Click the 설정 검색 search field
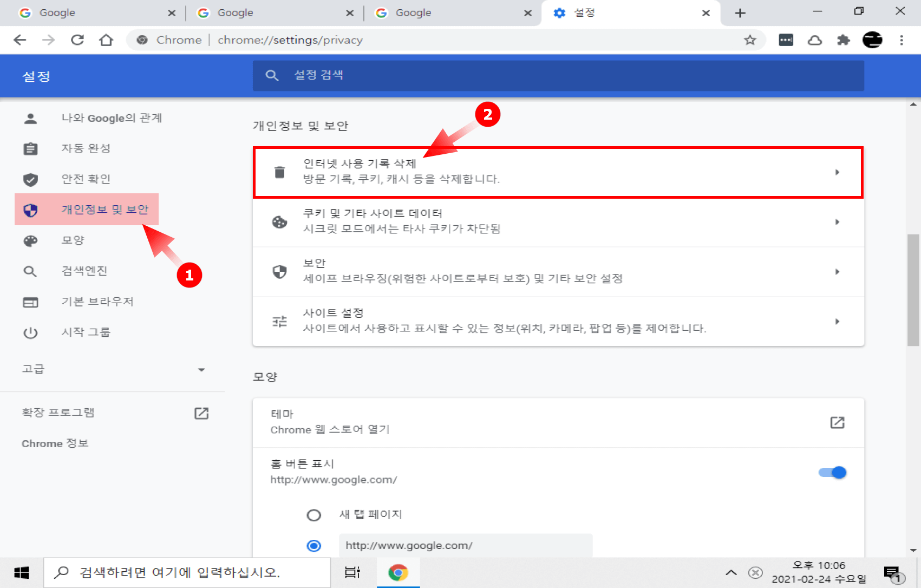Viewport: 921px width, 588px height. (558, 75)
